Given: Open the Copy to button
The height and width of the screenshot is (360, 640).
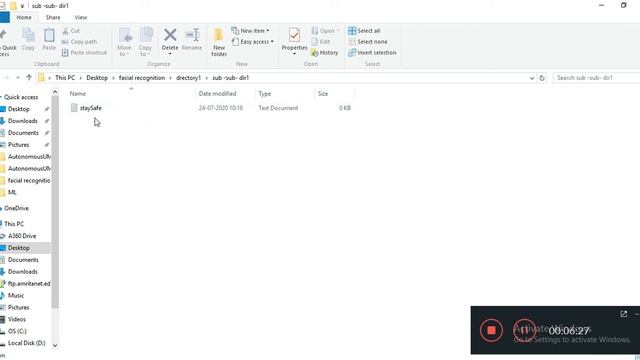Looking at the screenshot, I should [x=145, y=42].
